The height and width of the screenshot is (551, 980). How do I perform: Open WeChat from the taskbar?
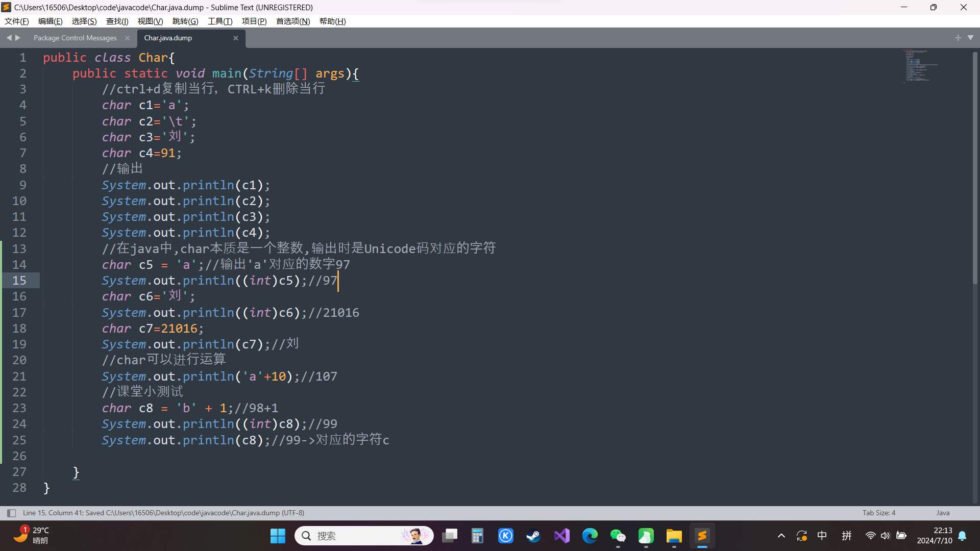[x=617, y=536]
